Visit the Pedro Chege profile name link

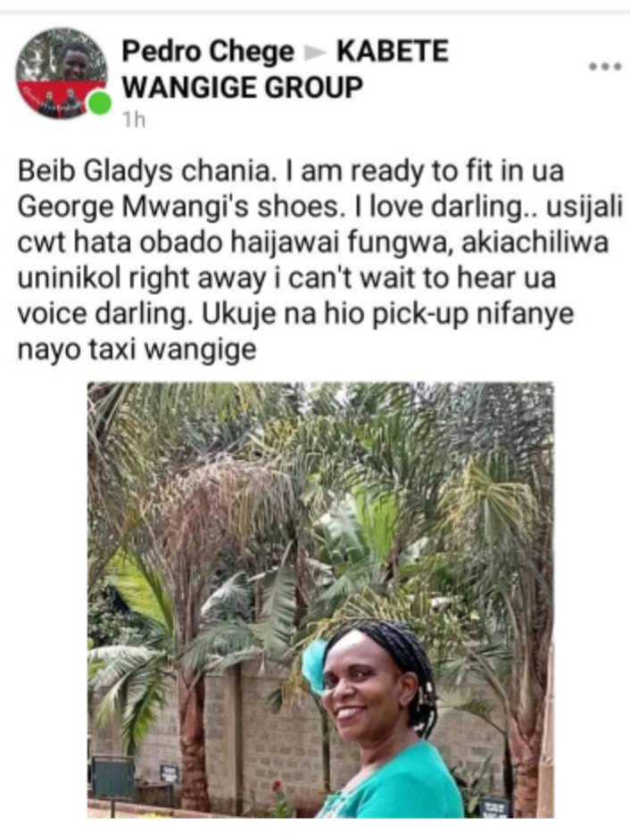tap(208, 52)
